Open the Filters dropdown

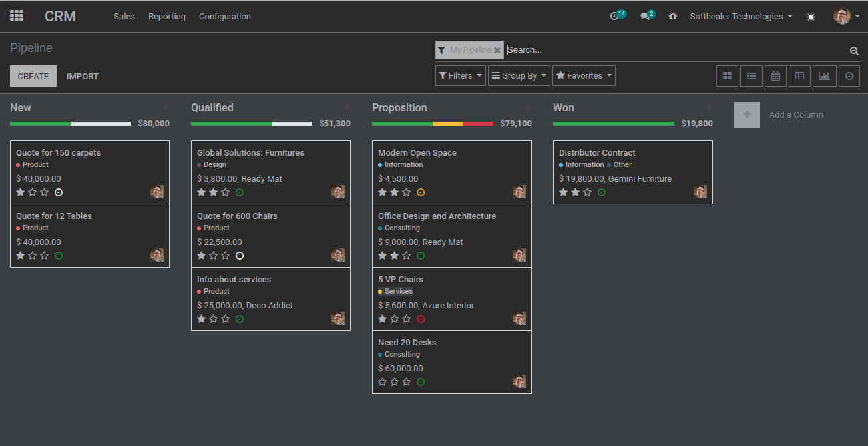[x=461, y=75]
